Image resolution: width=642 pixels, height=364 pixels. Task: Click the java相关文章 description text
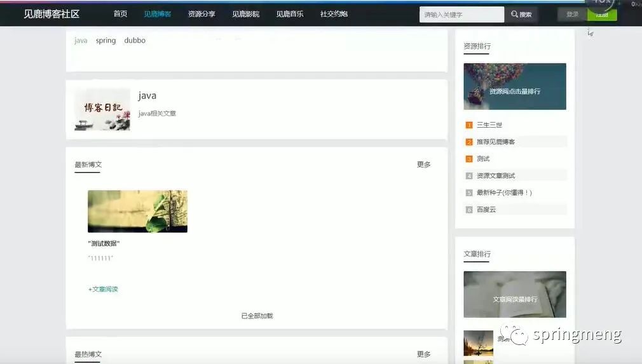tap(157, 113)
